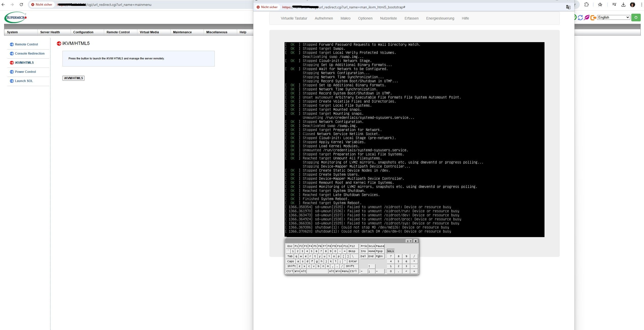The width and height of the screenshot is (644, 330).
Task: Open the browser downloads icon
Action: 623,5
